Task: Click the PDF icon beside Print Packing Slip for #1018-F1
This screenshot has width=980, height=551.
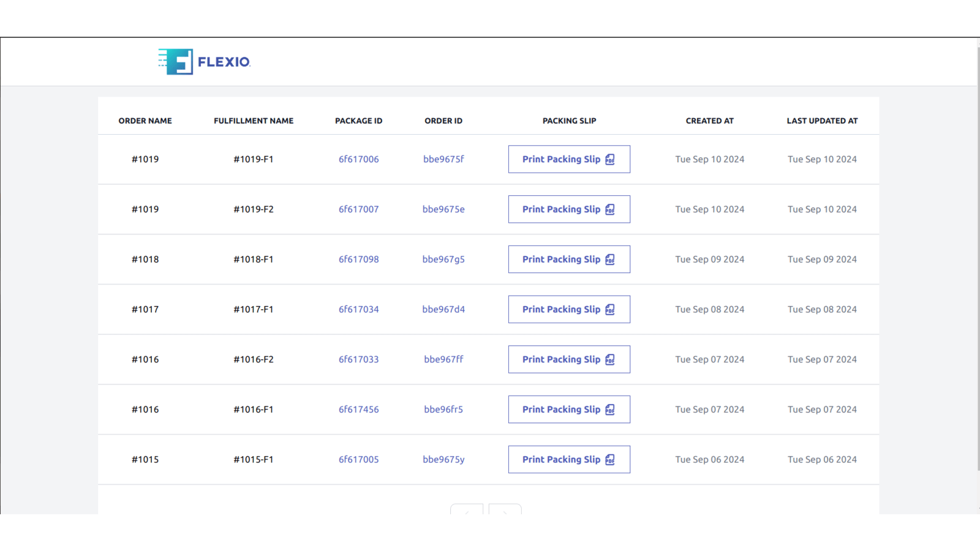Action: click(x=609, y=260)
